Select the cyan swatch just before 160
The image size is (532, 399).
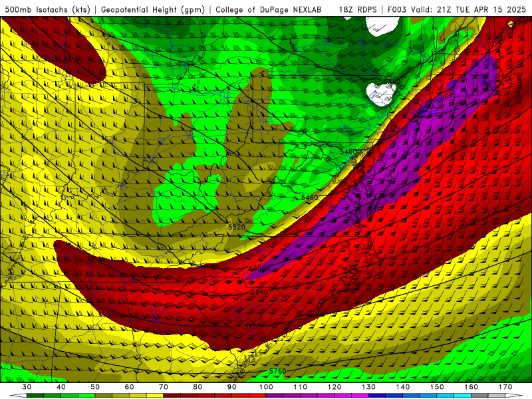[463, 396]
